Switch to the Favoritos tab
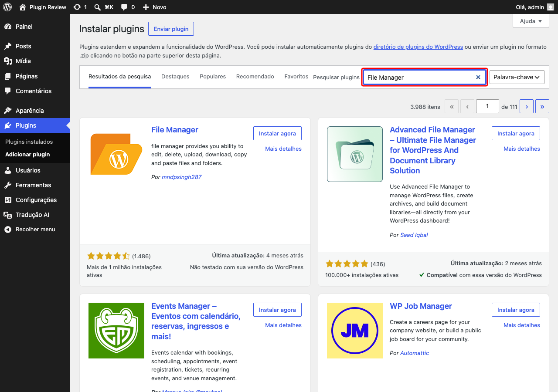Viewport: 558px width, 392px height. point(296,77)
